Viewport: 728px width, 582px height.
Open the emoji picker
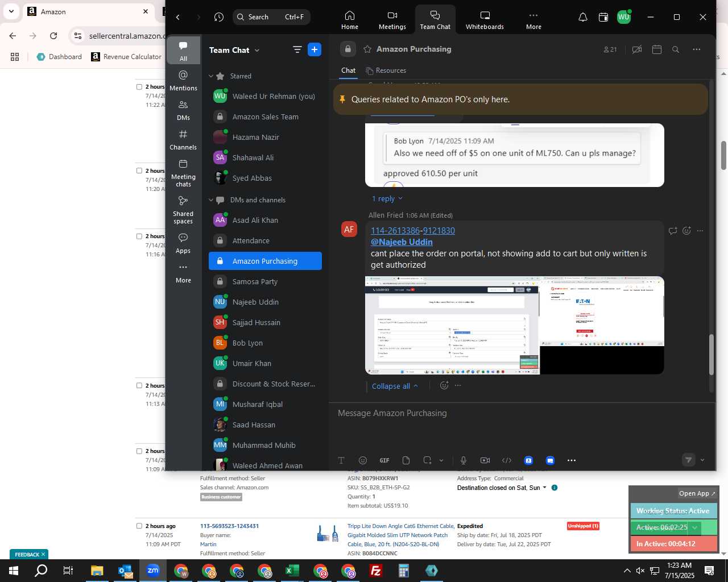click(x=363, y=460)
